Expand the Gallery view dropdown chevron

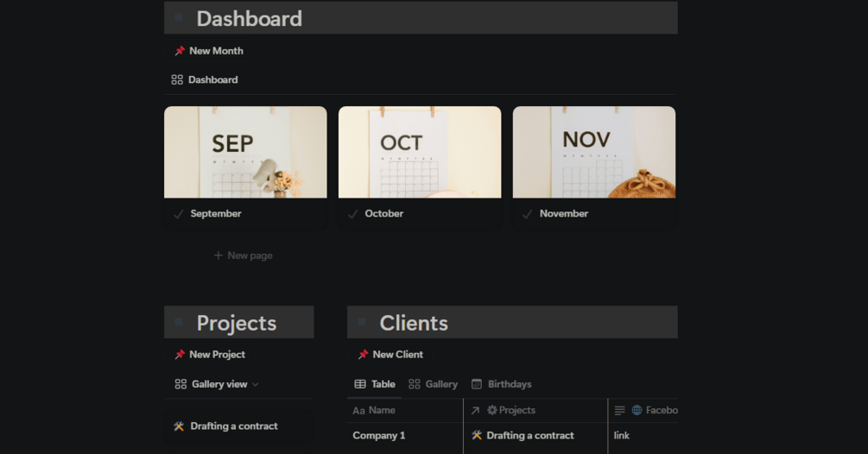pos(255,384)
